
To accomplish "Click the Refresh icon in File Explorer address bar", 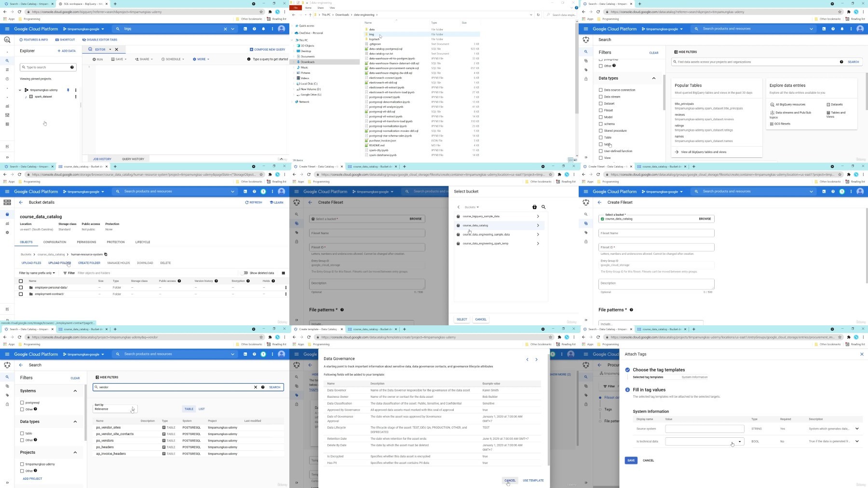I will [x=538, y=14].
